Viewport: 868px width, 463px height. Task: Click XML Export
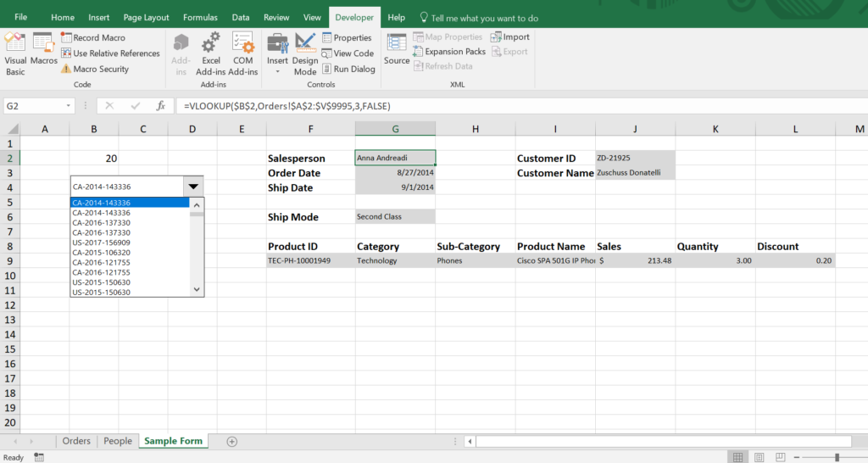(509, 52)
